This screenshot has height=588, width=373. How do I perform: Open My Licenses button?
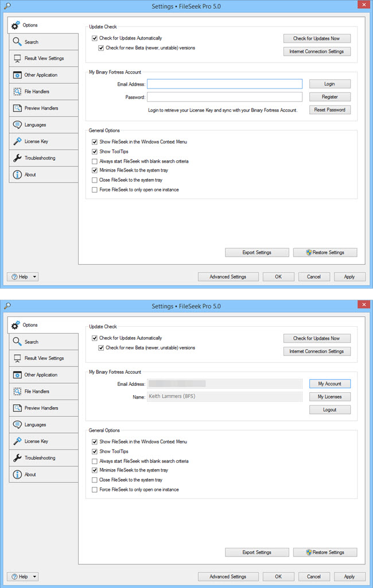[x=330, y=397]
